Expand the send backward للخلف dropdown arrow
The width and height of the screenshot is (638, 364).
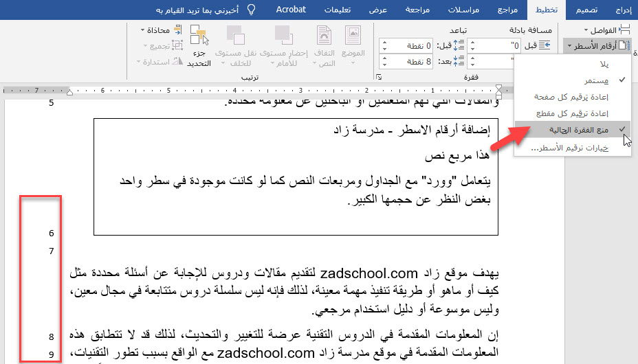(223, 63)
